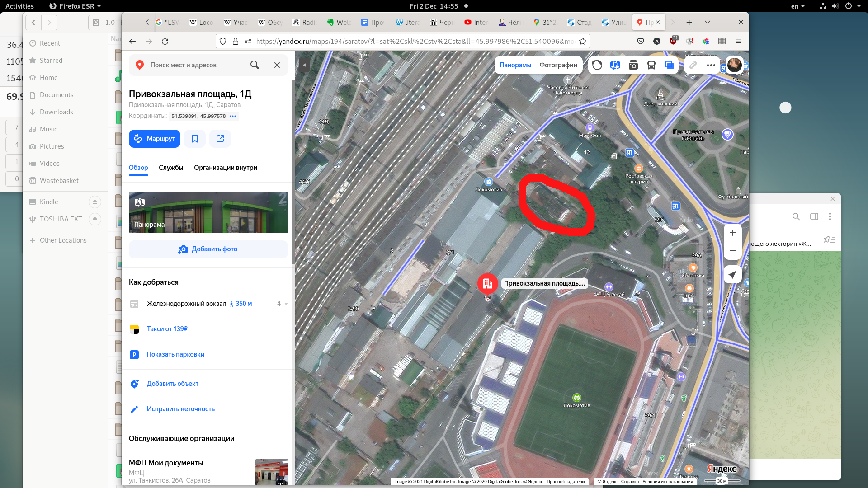Switch to the Loco Wikipedia tab
This screenshot has height=488, width=868.
point(202,22)
